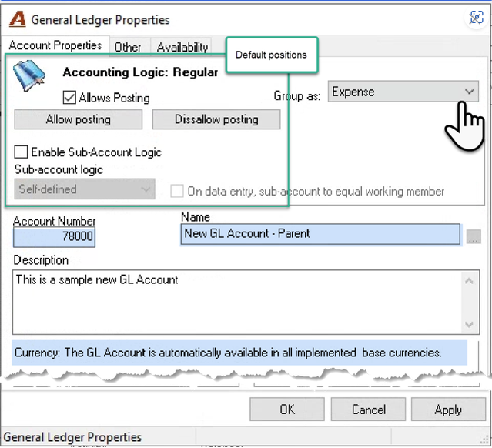Enable Sub-Account Logic checkbox
492x448 pixels.
click(x=21, y=152)
